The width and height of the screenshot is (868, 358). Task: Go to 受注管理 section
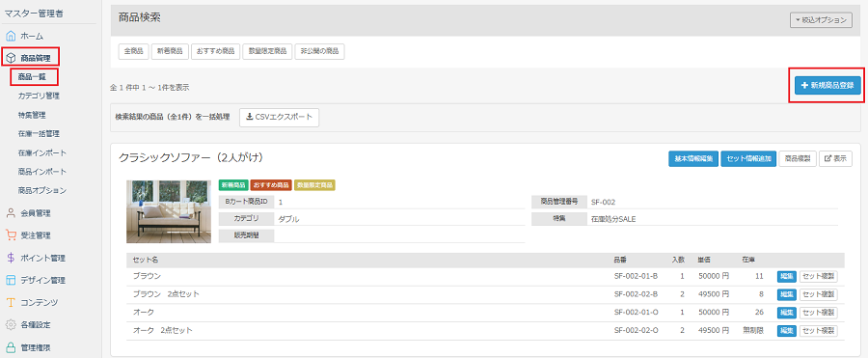36,235
